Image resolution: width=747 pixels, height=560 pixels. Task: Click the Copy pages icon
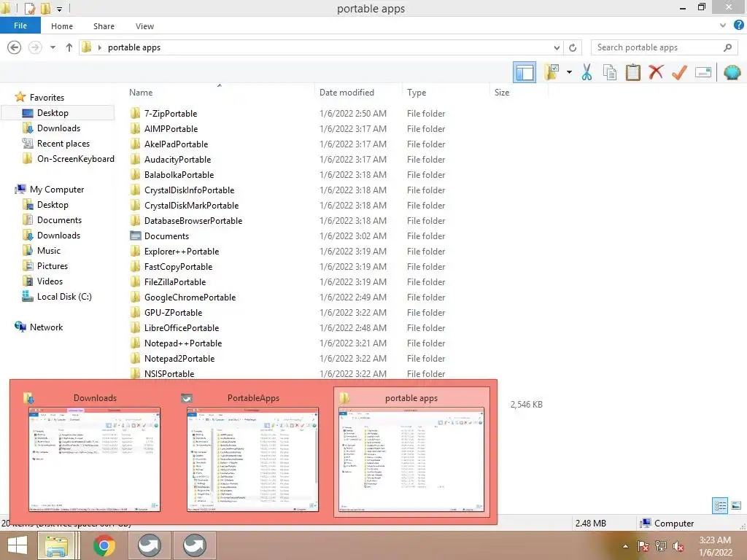click(610, 72)
